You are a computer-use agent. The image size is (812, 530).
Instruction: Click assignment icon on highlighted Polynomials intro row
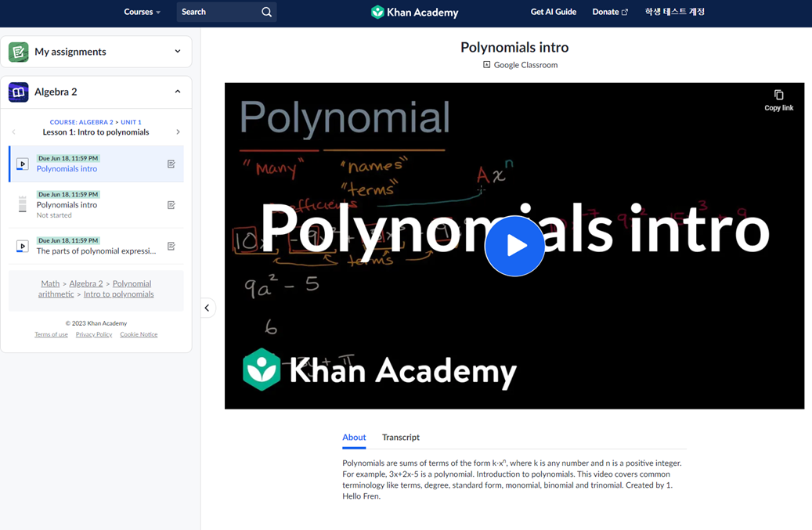point(171,164)
